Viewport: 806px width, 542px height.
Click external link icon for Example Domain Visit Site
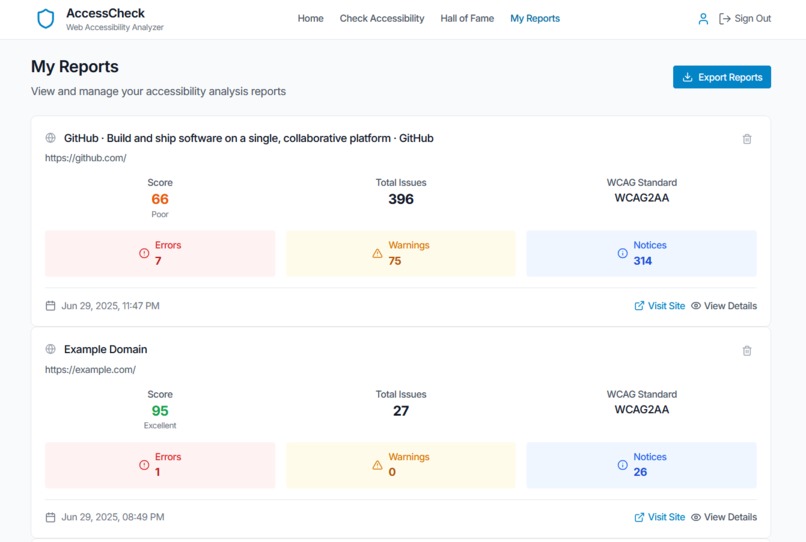point(639,517)
